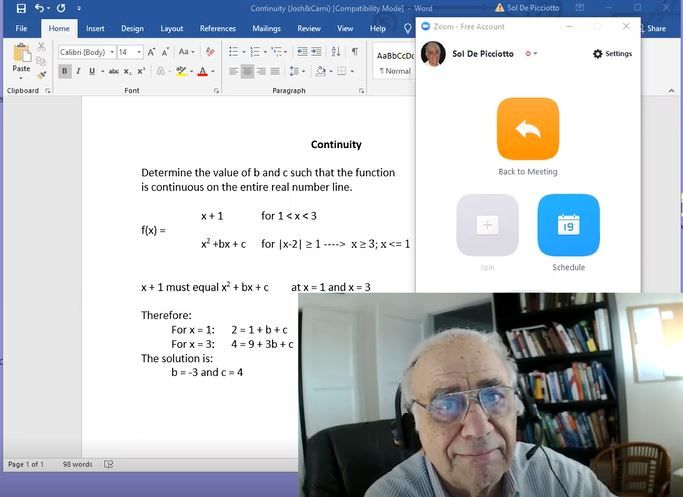Viewport: 683px width, 497px height.
Task: Toggle Italic formatting
Action: pyautogui.click(x=78, y=72)
